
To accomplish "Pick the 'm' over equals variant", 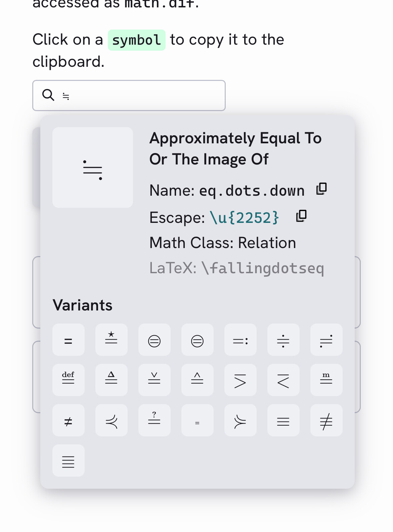I will pyautogui.click(x=326, y=380).
